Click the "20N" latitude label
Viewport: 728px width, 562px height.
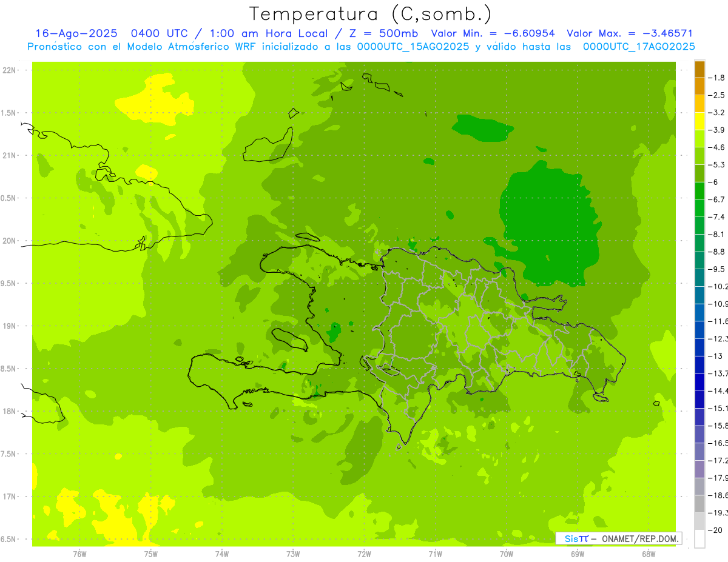pyautogui.click(x=10, y=241)
